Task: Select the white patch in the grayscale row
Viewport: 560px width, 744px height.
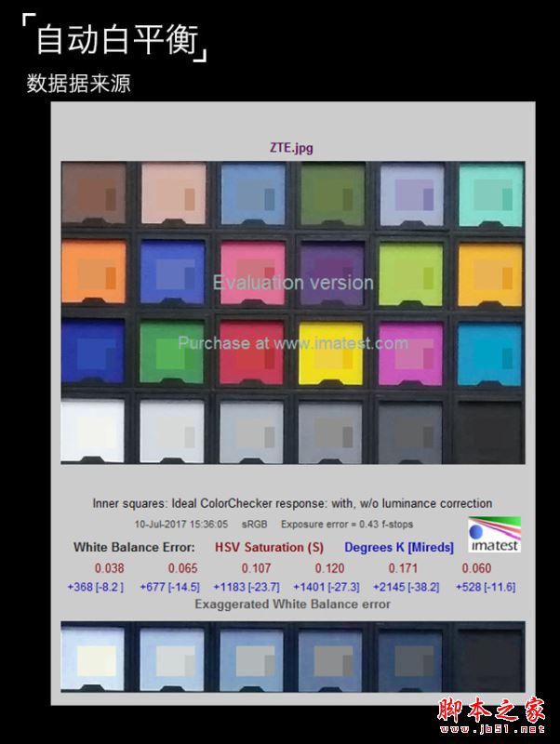Action: click(92, 431)
